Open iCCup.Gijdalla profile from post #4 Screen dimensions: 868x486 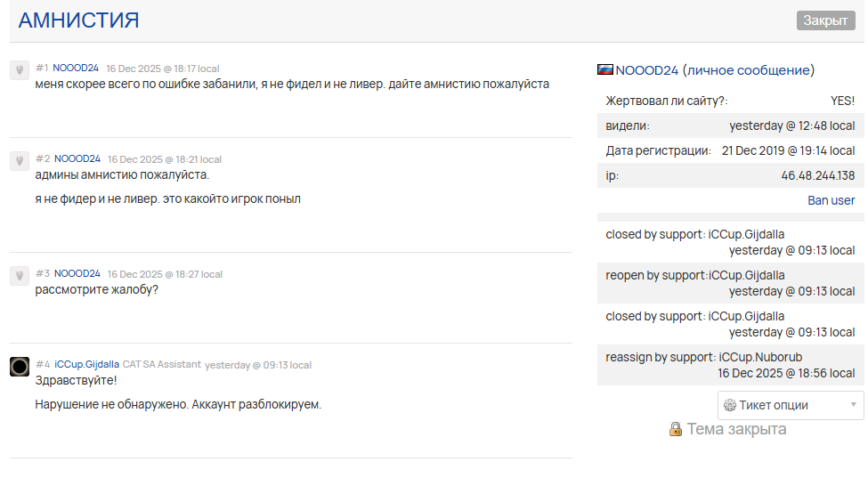point(86,364)
